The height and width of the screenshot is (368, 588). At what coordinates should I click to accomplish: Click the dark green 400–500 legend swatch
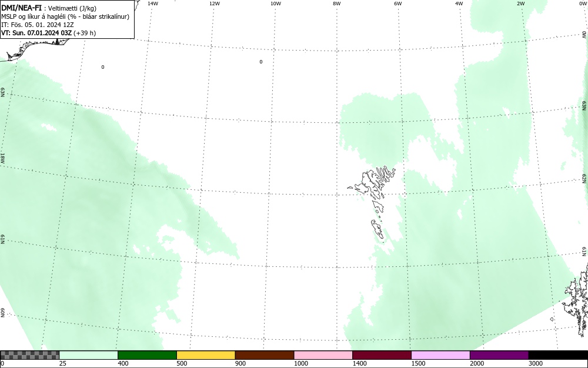tap(147, 355)
